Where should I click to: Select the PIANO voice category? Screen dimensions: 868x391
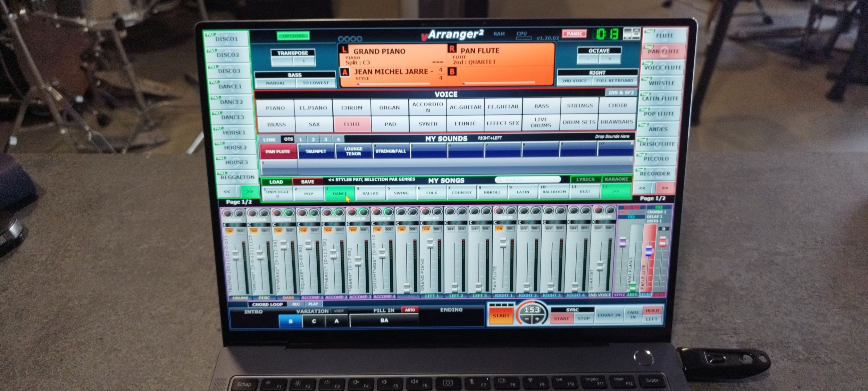pos(275,108)
